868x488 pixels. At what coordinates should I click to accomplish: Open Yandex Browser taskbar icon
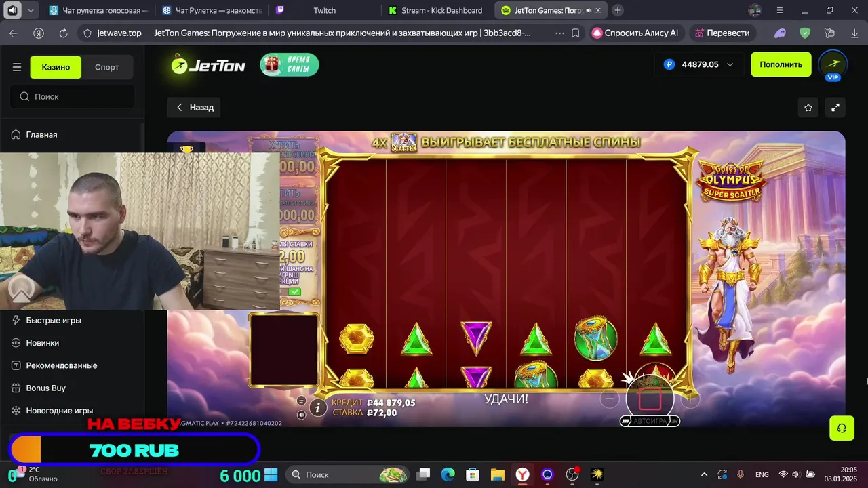(x=522, y=474)
